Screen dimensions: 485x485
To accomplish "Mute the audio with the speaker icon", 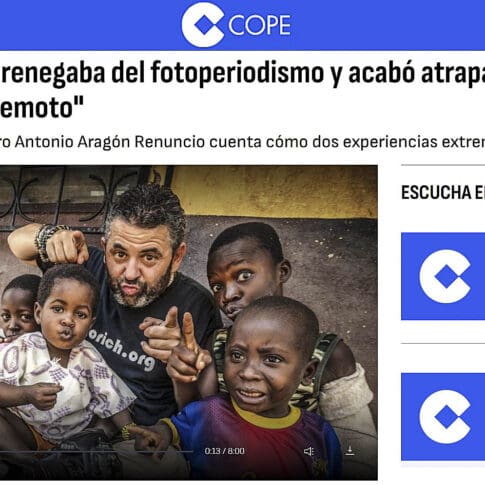I will pos(309,451).
